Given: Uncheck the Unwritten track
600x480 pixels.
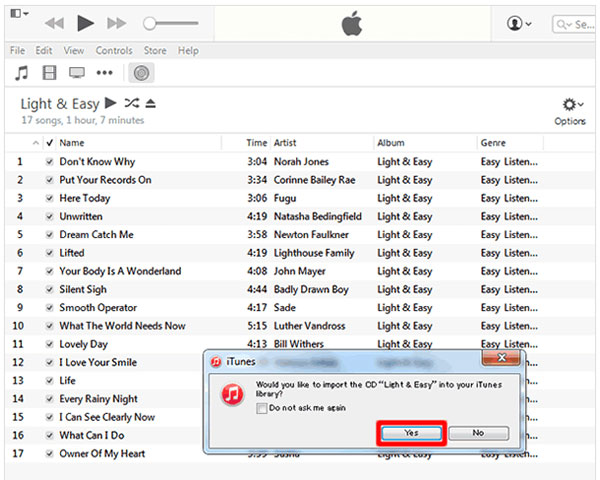Looking at the screenshot, I should point(49,216).
